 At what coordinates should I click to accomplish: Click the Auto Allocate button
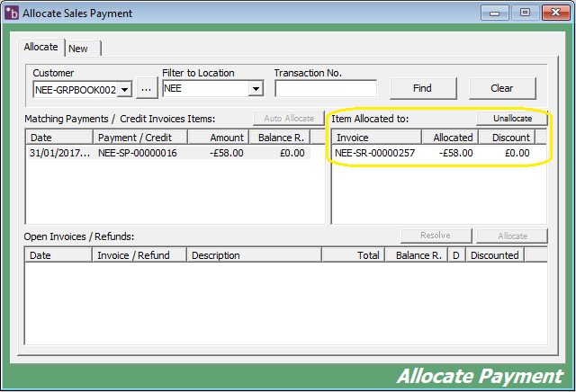289,118
